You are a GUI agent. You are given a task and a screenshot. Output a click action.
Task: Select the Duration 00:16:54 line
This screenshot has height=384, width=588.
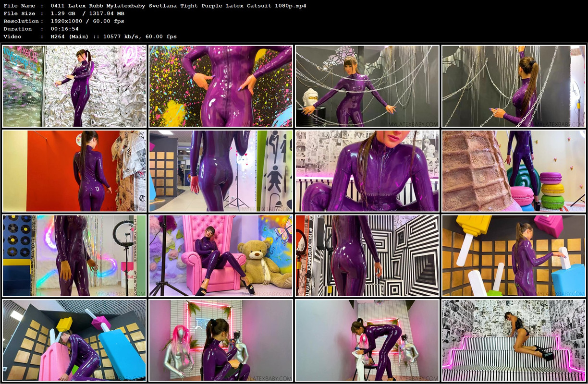tap(41, 29)
